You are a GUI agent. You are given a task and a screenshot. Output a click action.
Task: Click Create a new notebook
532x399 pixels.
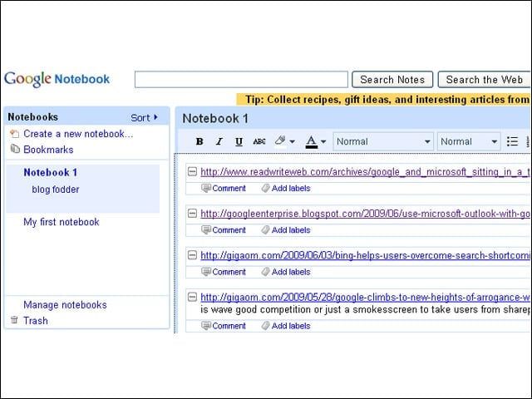tap(78, 134)
